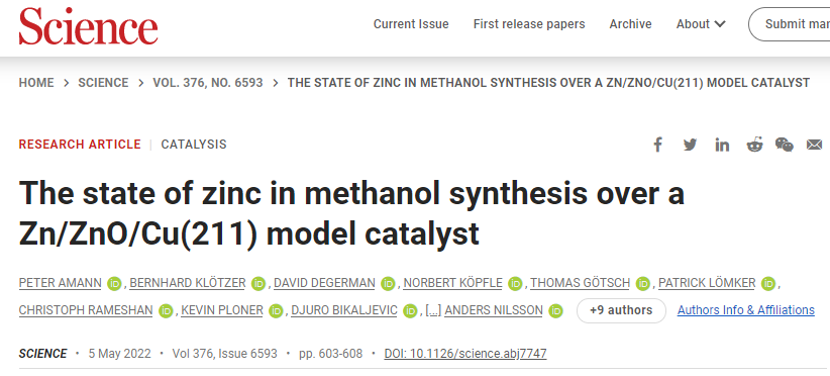Open Anders Nilsson's ORCID icon
The height and width of the screenshot is (376, 830).
pyautogui.click(x=555, y=311)
